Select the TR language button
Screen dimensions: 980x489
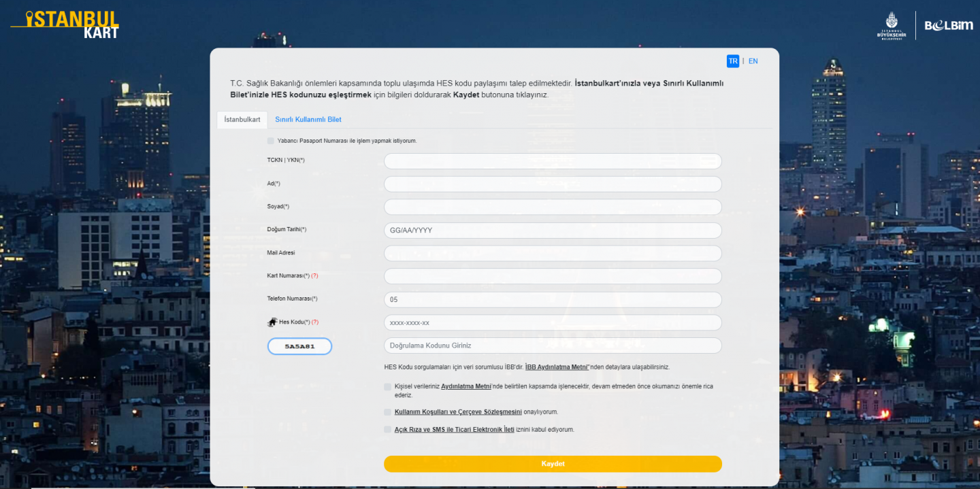[x=733, y=61]
